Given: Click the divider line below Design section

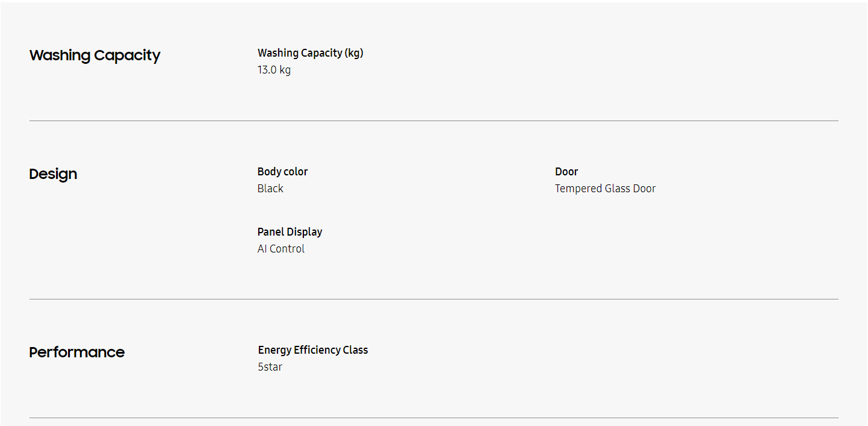Looking at the screenshot, I should tap(433, 299).
